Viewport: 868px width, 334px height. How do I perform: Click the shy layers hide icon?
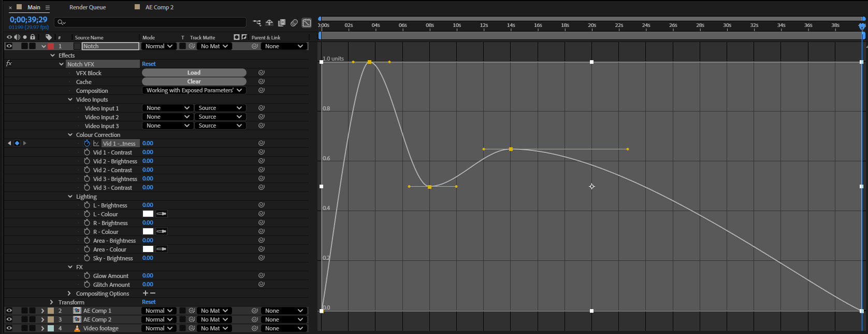(269, 23)
